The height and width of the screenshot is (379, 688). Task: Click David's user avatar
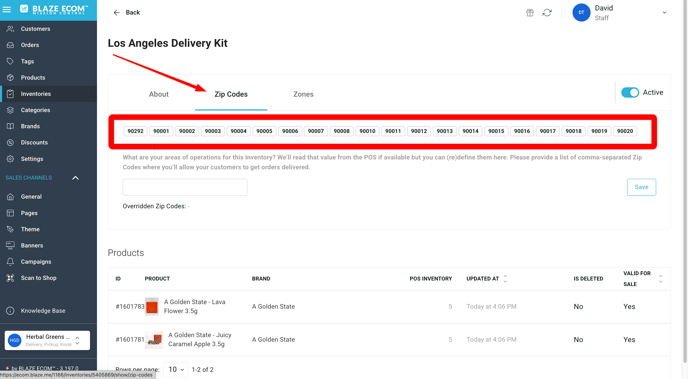(x=581, y=13)
